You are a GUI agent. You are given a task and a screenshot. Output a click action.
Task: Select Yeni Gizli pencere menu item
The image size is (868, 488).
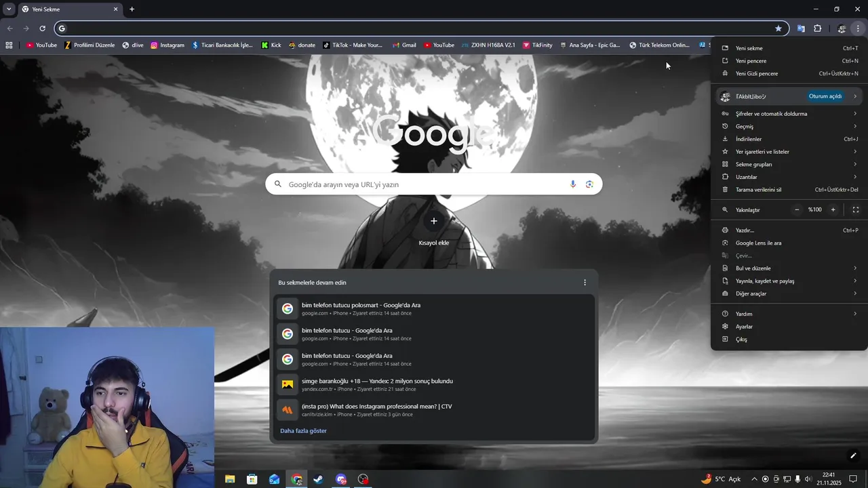[790, 73]
